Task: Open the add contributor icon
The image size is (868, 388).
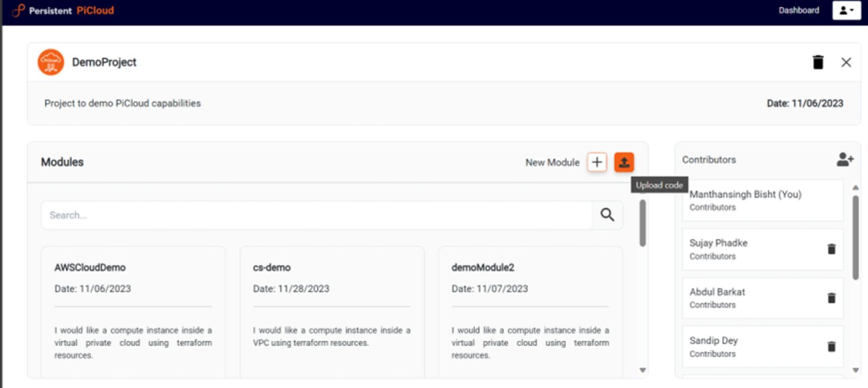Action: pyautogui.click(x=844, y=160)
